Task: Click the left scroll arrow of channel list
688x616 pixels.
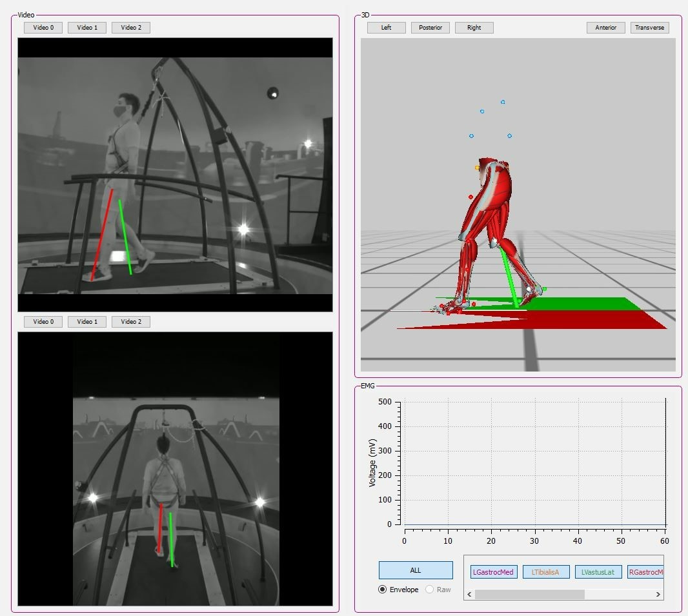Action: [469, 595]
